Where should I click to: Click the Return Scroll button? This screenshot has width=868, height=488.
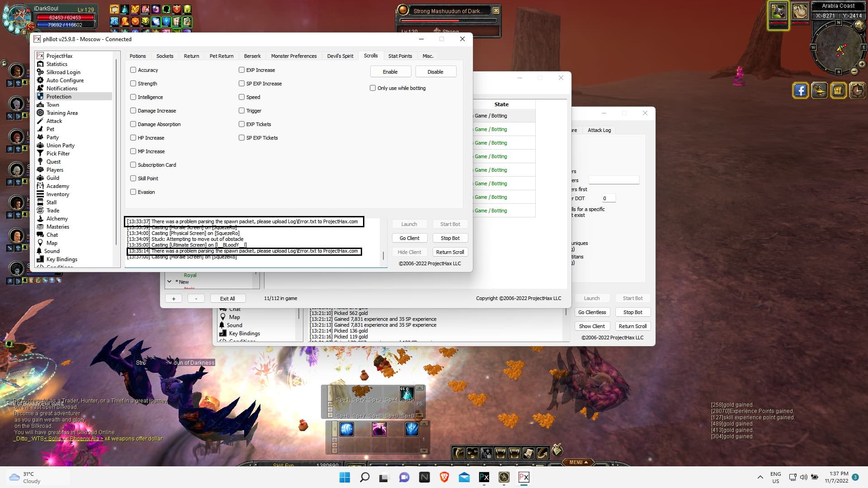point(450,252)
